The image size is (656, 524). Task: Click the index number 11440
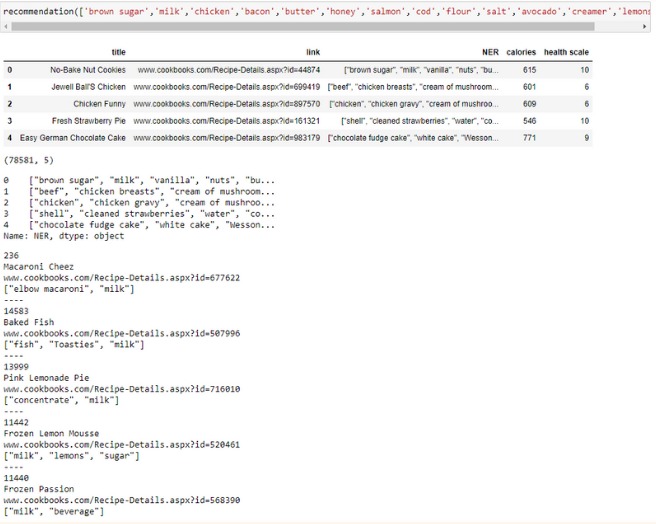[x=16, y=478]
